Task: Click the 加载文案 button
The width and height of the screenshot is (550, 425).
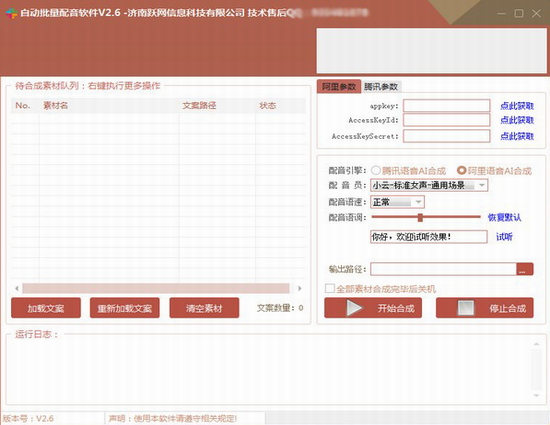Action: pos(46,308)
